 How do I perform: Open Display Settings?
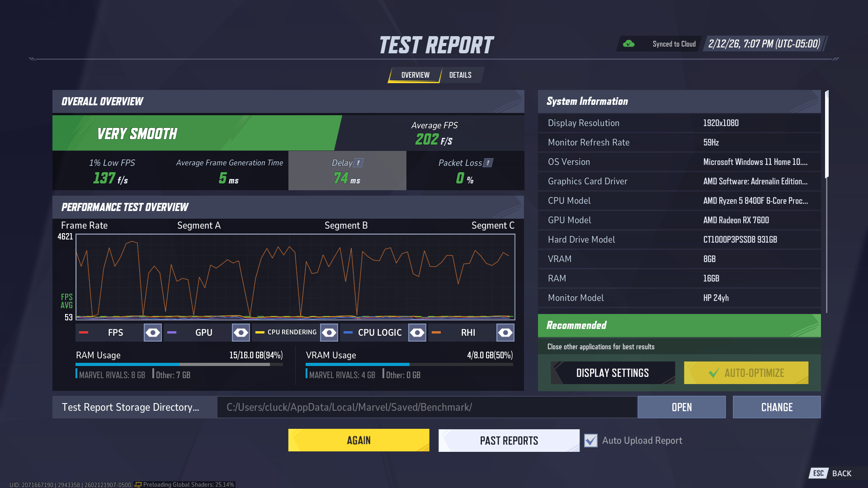coord(613,373)
